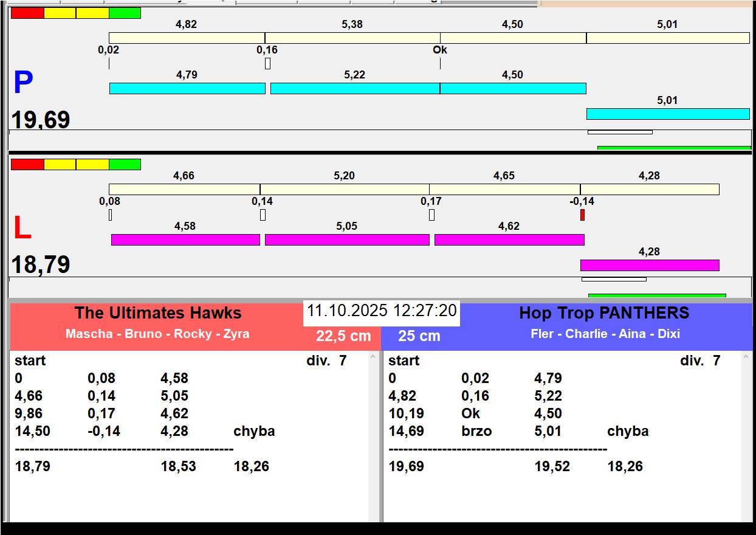Screen dimensions: 756x535
Task: Select the Hop Trop PANTHERS team header
Action: (x=604, y=313)
